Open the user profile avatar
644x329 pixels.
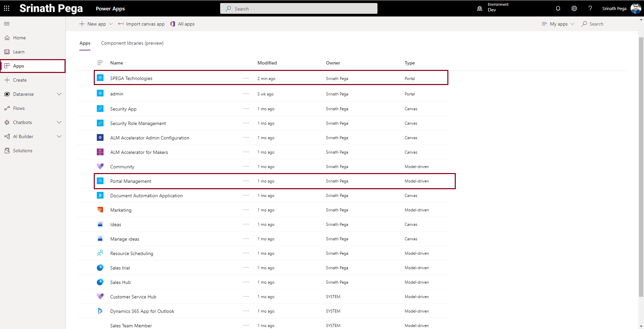[x=636, y=8]
